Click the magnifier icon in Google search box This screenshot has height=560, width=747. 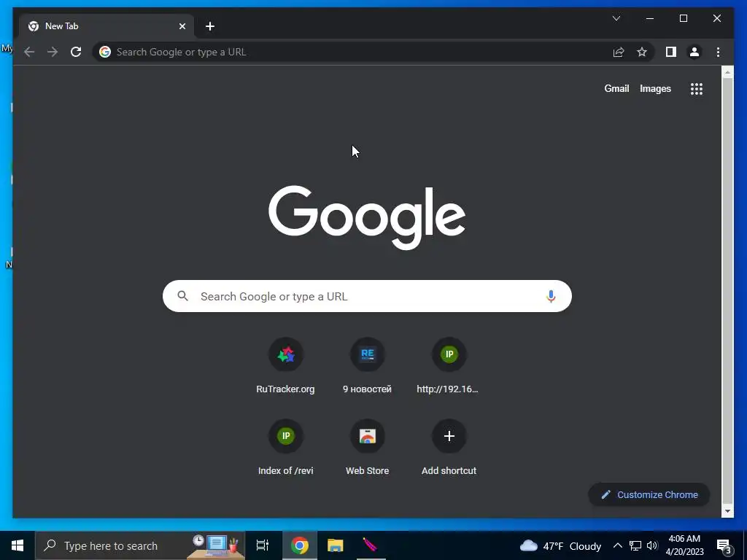click(182, 296)
